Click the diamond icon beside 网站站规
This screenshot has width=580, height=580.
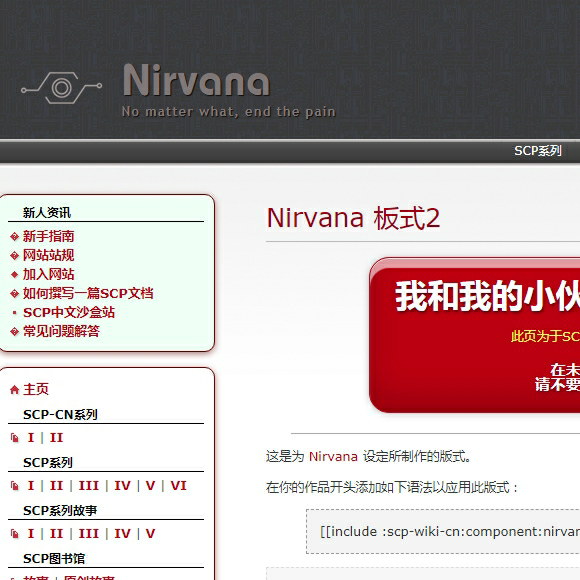coord(14,256)
